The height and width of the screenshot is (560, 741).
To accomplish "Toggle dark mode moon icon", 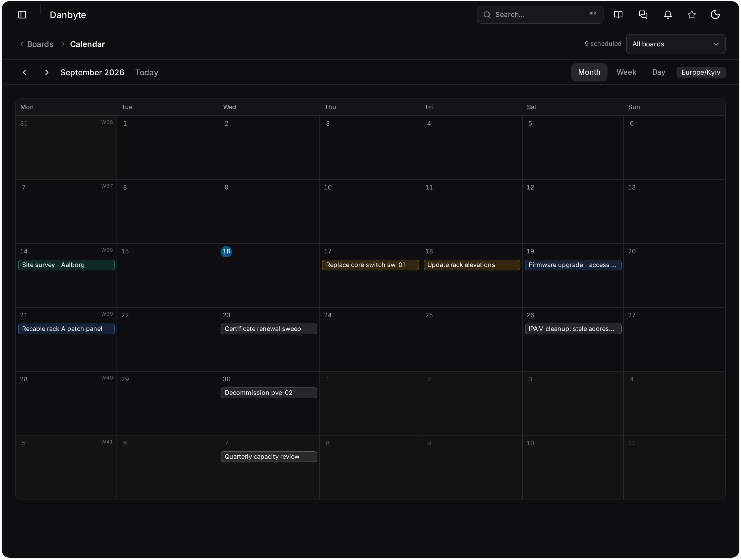I will (715, 15).
